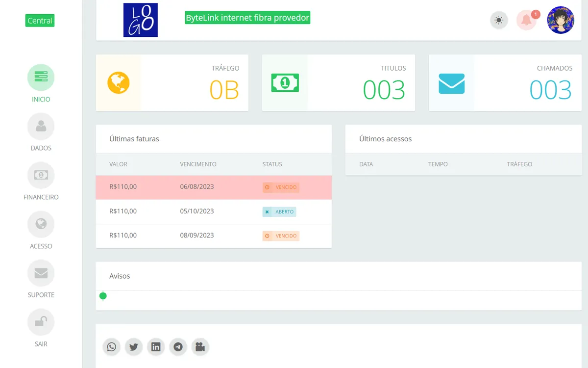Image resolution: width=588 pixels, height=368 pixels.
Task: Click the STATUS column header
Action: 272,164
